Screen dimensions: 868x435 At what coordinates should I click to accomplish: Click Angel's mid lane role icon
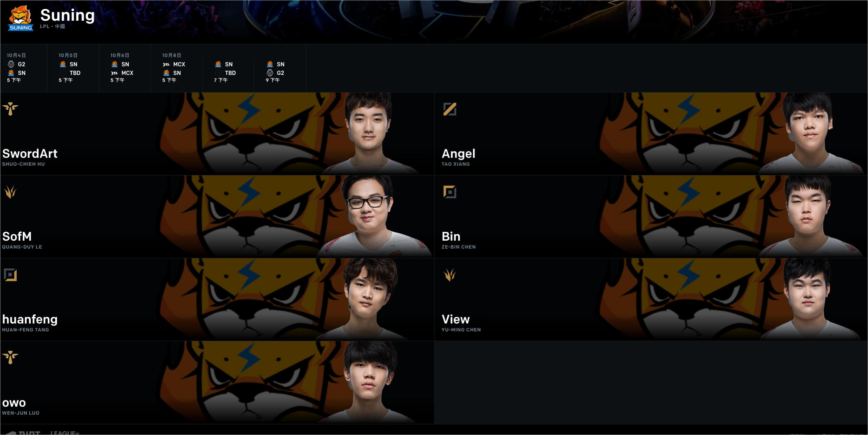click(450, 109)
